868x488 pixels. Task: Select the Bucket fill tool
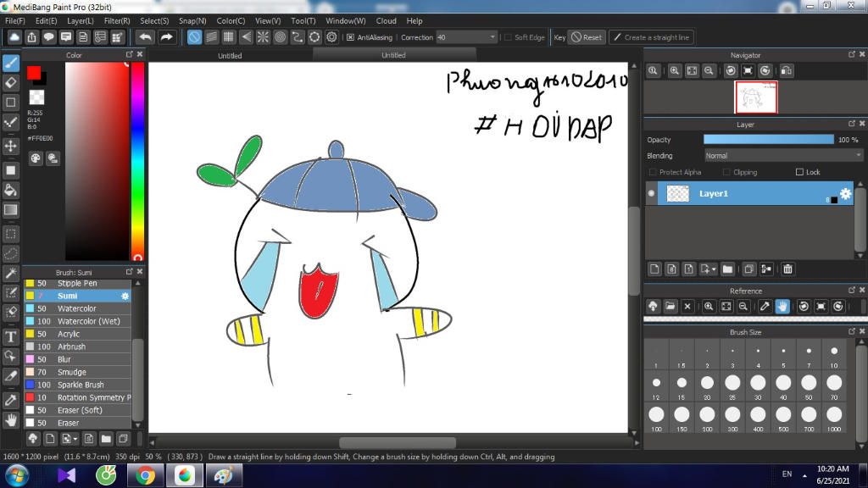click(x=11, y=191)
